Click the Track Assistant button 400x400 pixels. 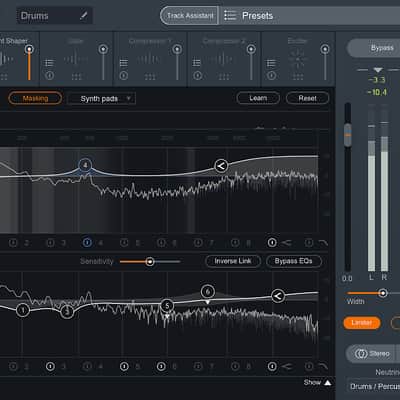click(x=190, y=16)
